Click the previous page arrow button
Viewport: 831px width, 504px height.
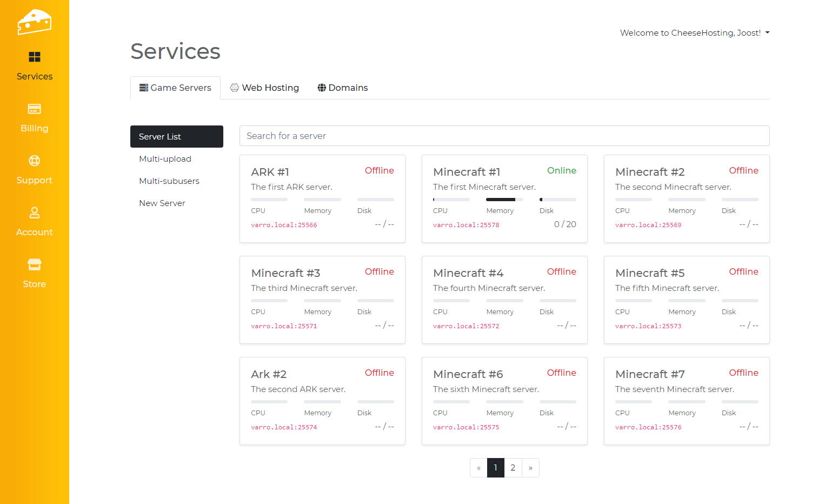[478, 468]
